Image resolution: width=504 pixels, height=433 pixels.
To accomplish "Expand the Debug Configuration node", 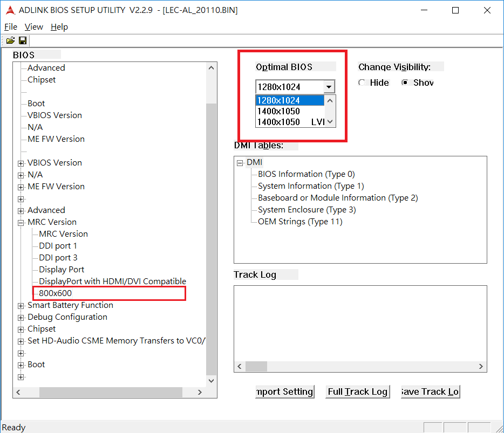I will point(21,318).
